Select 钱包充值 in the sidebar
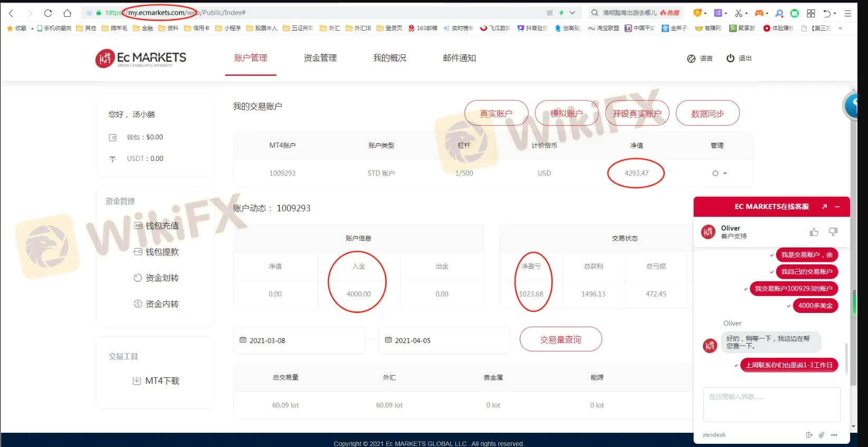Image resolution: width=868 pixels, height=447 pixels. click(x=156, y=226)
